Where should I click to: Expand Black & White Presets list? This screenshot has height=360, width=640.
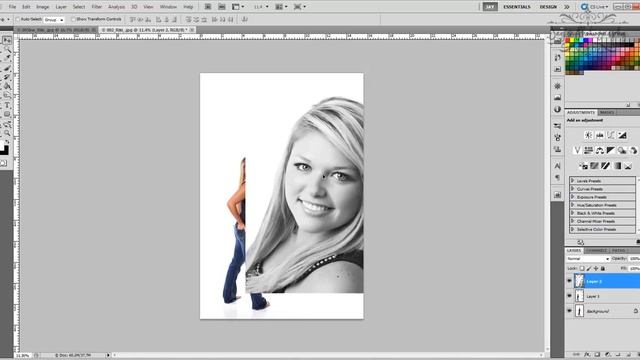[x=573, y=213]
